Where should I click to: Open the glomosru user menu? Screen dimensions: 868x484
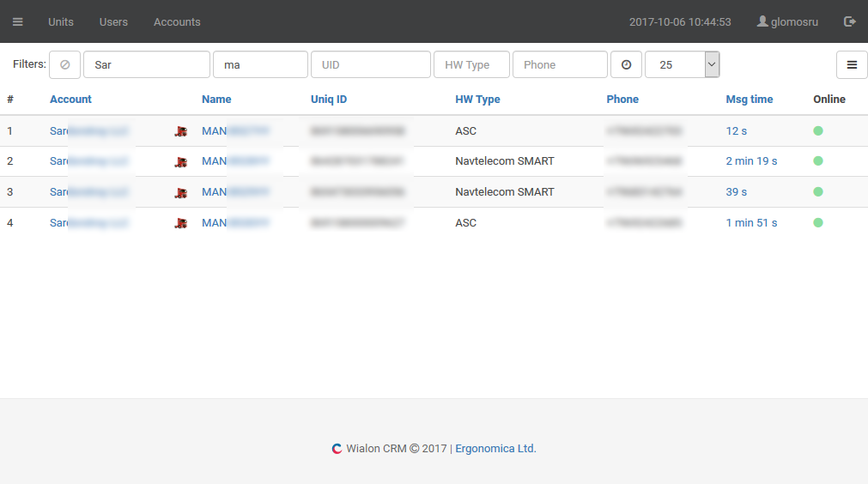pyautogui.click(x=787, y=21)
